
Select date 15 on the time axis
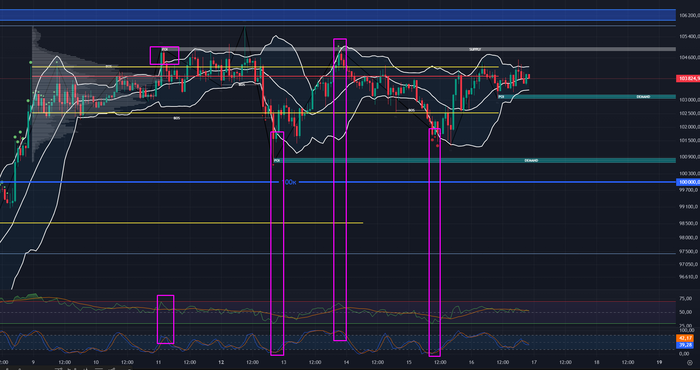[x=409, y=362]
